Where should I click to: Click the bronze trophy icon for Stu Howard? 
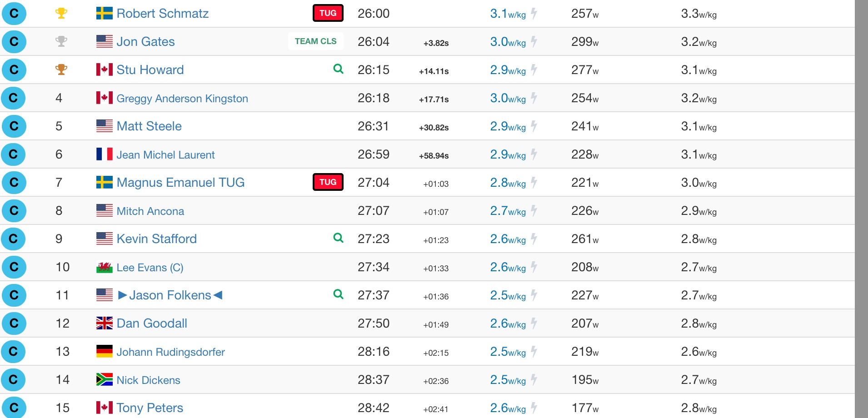click(x=61, y=70)
